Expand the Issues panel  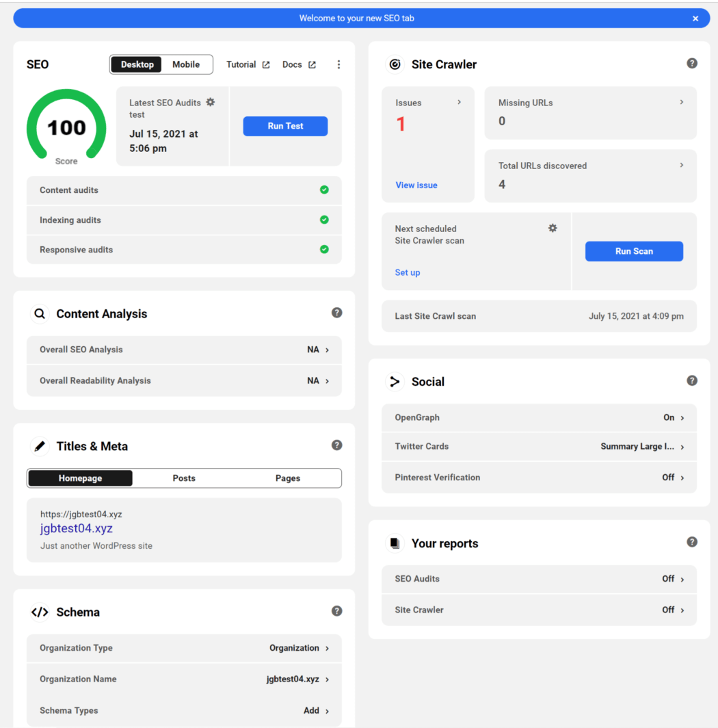tap(428, 103)
